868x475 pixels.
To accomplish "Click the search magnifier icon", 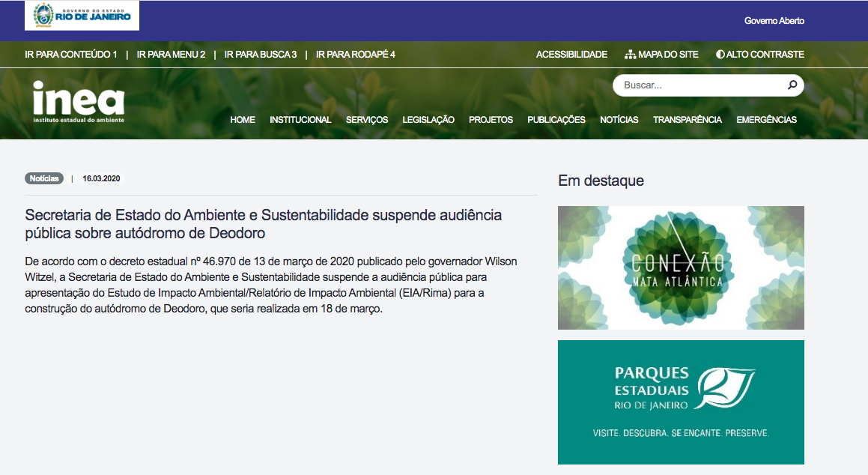I will coord(792,85).
